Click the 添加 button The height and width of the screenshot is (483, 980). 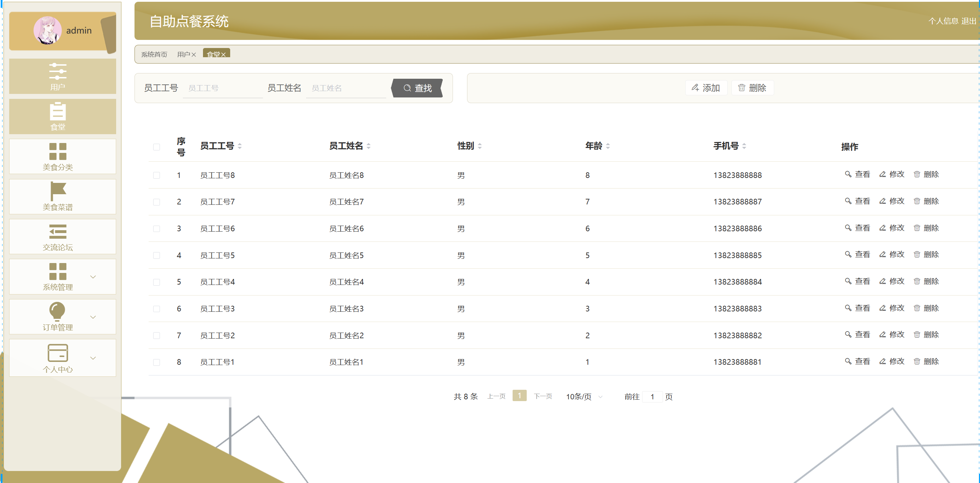pos(706,88)
